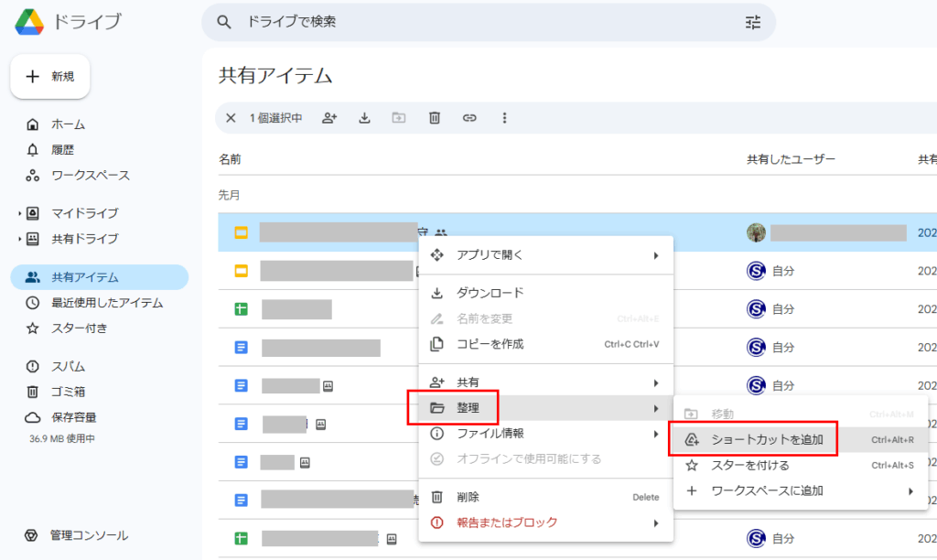The image size is (937, 560).
Task: Expand the 共有ドライブ tree arrow
Action: 19,240
